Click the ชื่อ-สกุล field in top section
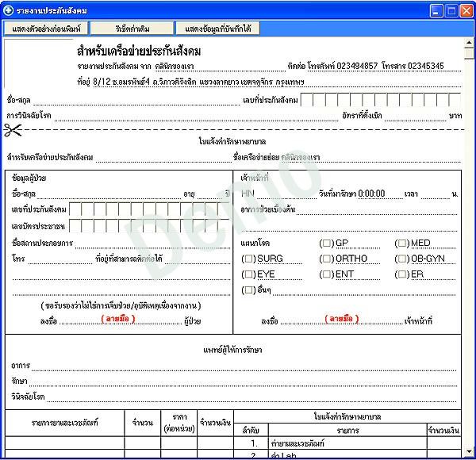The image size is (476, 460). [136, 101]
